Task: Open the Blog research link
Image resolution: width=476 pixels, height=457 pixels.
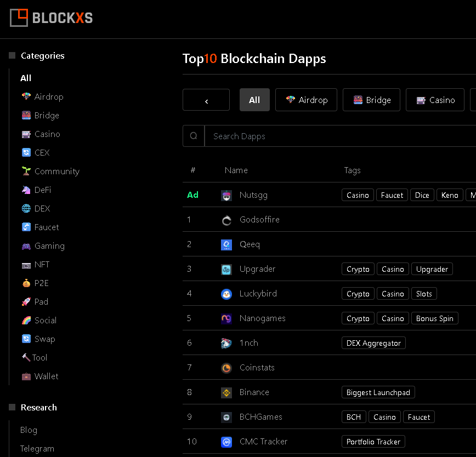Action: tap(29, 430)
